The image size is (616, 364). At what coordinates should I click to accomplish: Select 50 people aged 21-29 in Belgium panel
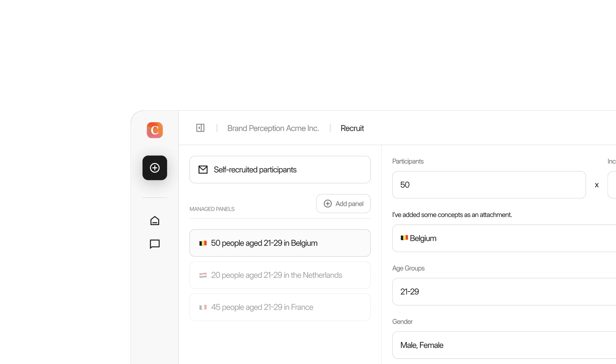(280, 243)
